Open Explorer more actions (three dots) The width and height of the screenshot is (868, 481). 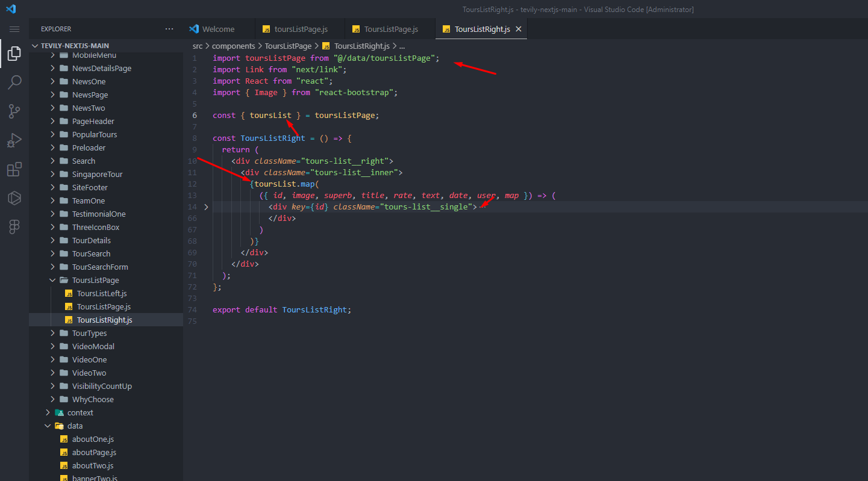tap(169, 29)
